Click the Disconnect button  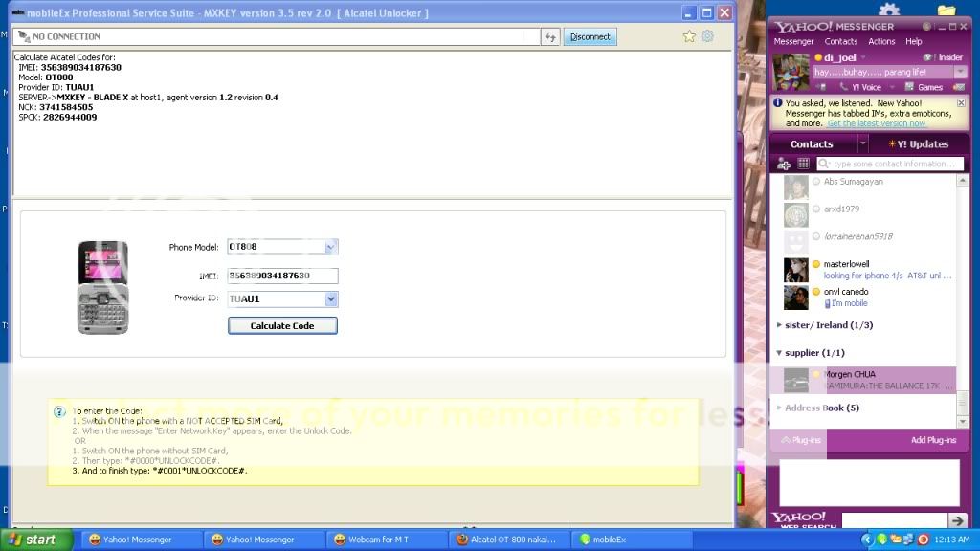[x=590, y=36]
